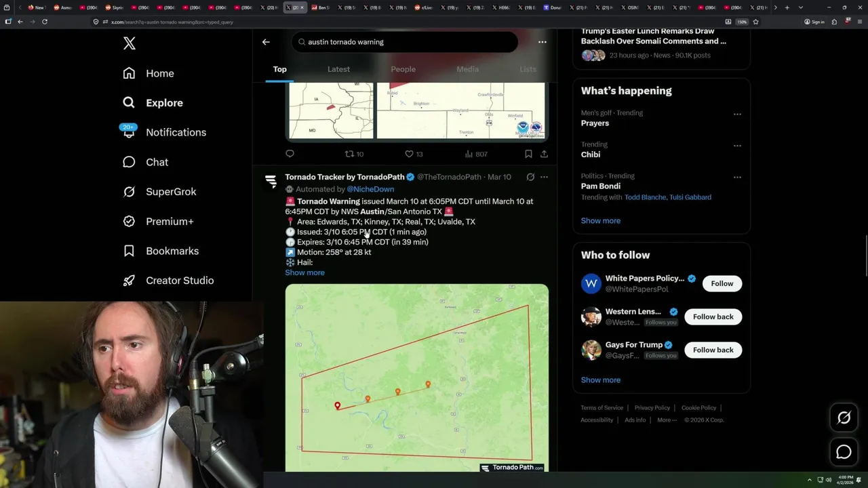The width and height of the screenshot is (868, 488).
Task: Click the back arrow beside search box
Action: pos(266,42)
